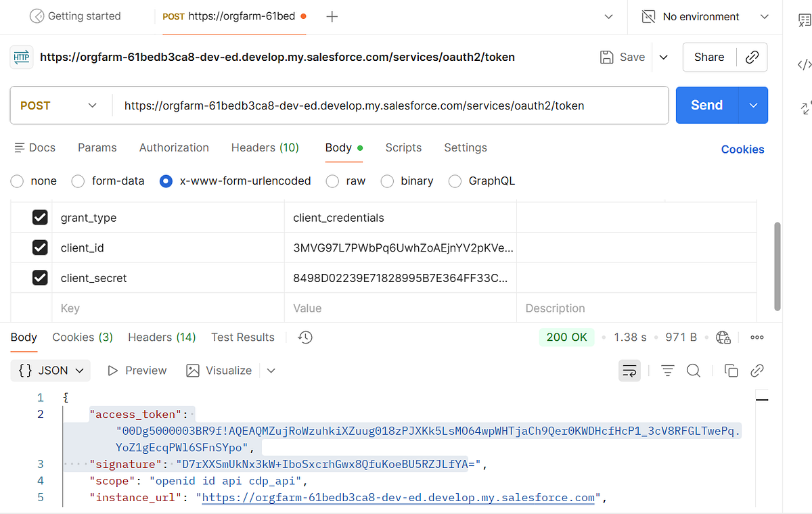
Task: Uncheck the grant_type parameter checkbox
Action: coord(40,218)
